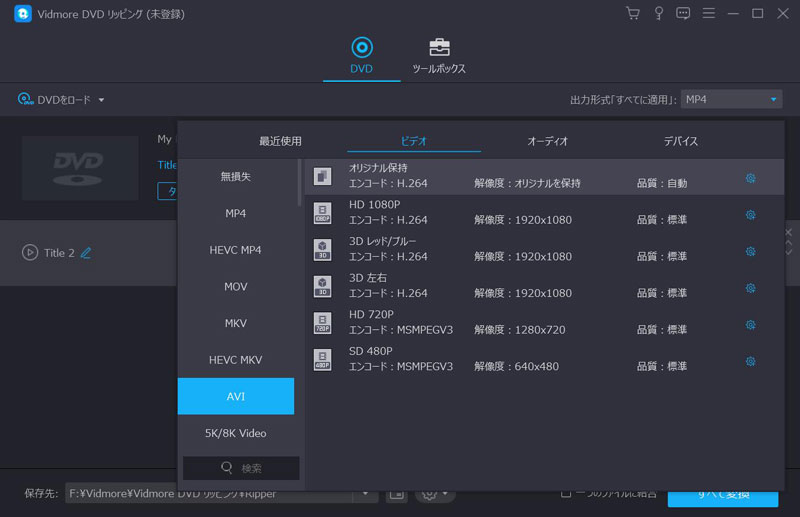Click the HD 1080P preset icon
This screenshot has height=517, width=800.
(322, 213)
